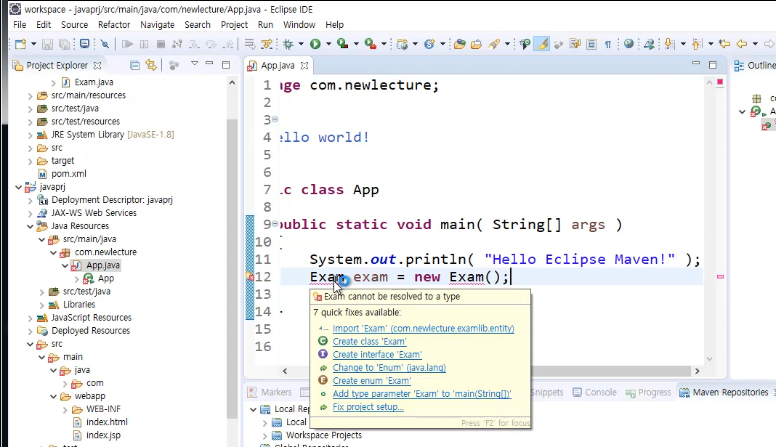Image resolution: width=776 pixels, height=447 pixels.
Task: Click the Last Edit Location icon
Action: (725, 44)
